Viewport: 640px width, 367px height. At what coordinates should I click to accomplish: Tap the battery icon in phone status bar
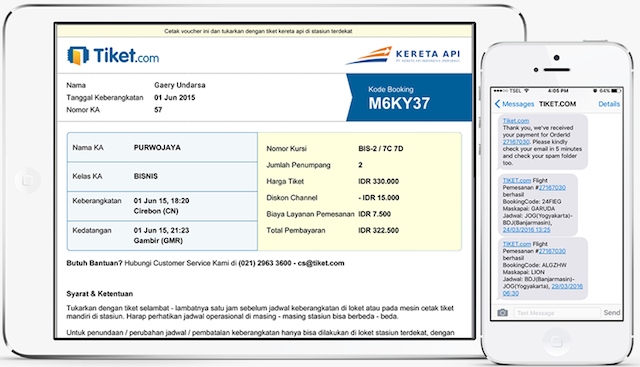[616, 91]
